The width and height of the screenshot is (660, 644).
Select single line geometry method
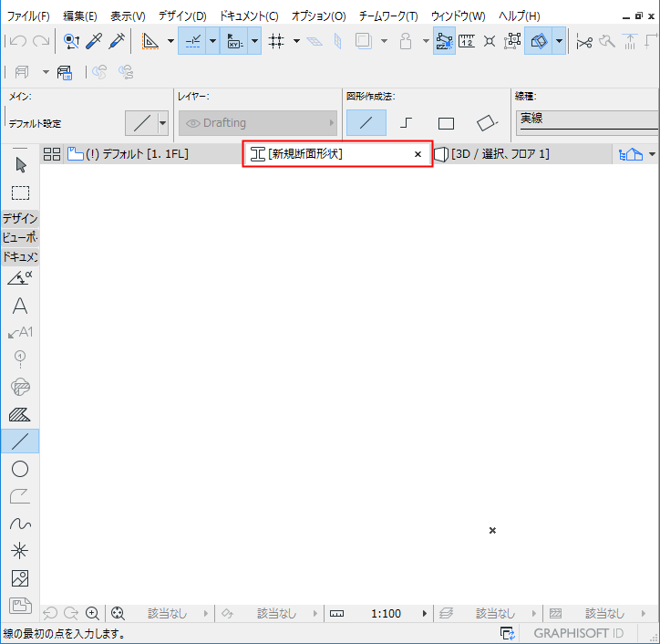click(x=366, y=123)
